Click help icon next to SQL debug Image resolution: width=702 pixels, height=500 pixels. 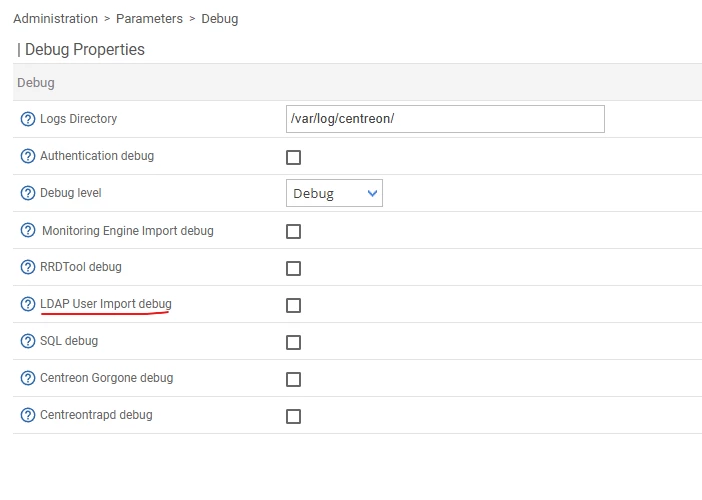point(28,341)
